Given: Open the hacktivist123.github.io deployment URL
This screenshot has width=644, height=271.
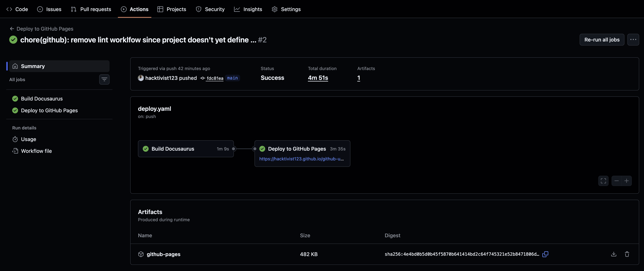Looking at the screenshot, I should 301,159.
